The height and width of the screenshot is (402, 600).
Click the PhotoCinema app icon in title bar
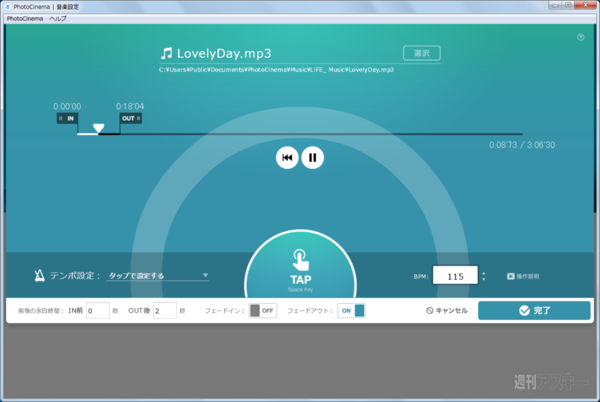[x=8, y=7]
